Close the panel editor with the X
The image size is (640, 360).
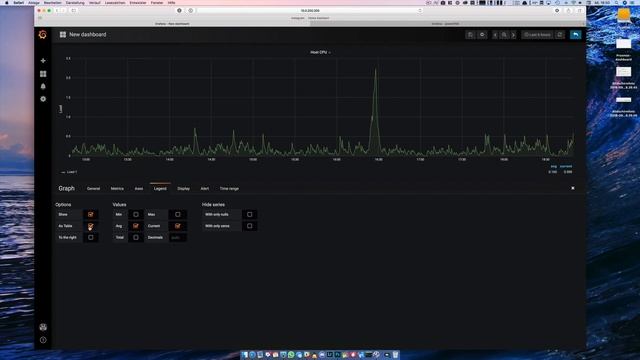pyautogui.click(x=573, y=188)
